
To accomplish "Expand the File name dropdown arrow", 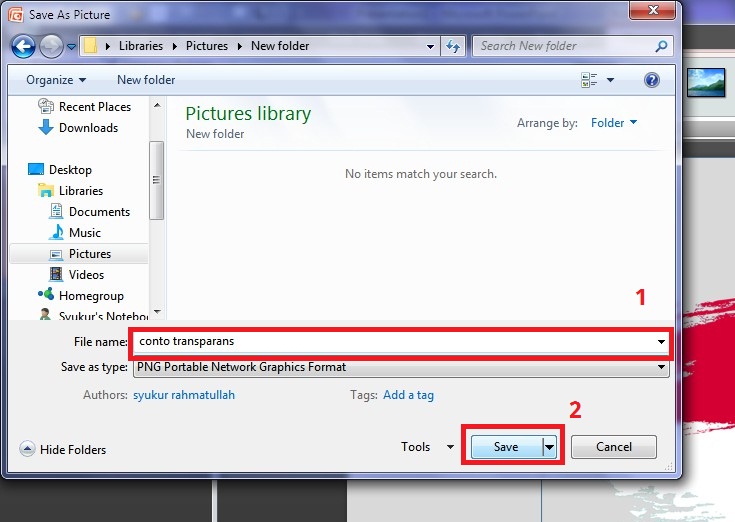I will [661, 342].
